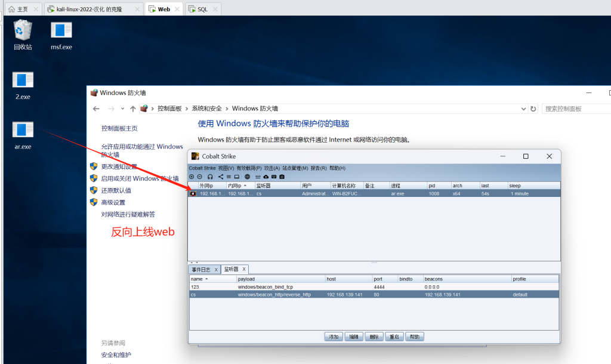Switch to the 主页 VM tab
611x364 pixels.
coord(23,10)
